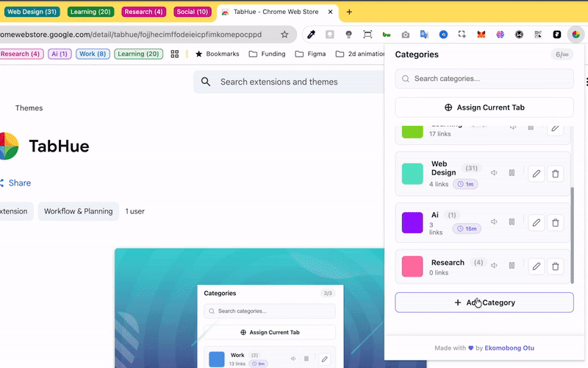Image resolution: width=588 pixels, height=368 pixels.
Task: Open the Workflow & Planning category chip
Action: 79,211
